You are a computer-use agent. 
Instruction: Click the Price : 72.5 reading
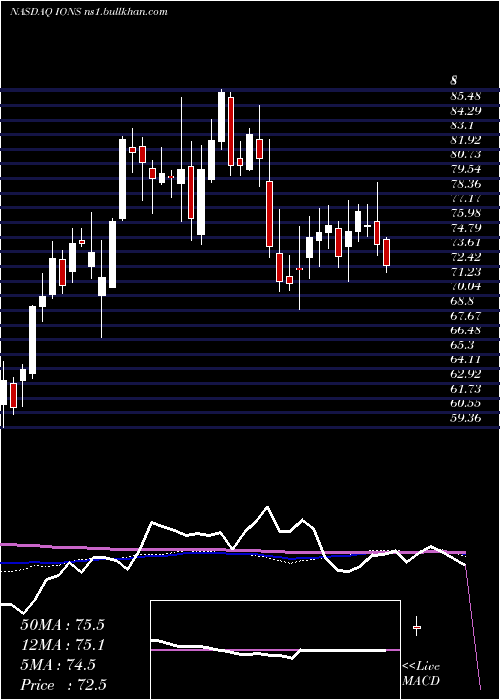point(63,685)
